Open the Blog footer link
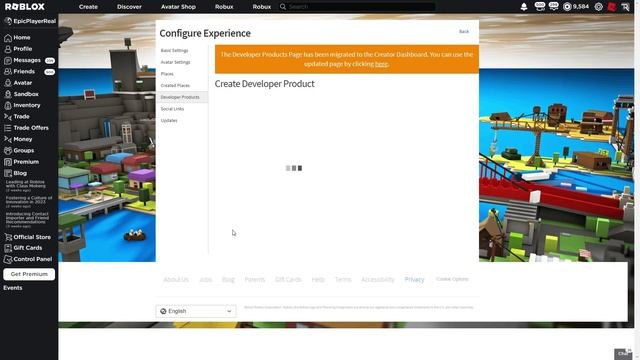 point(228,280)
